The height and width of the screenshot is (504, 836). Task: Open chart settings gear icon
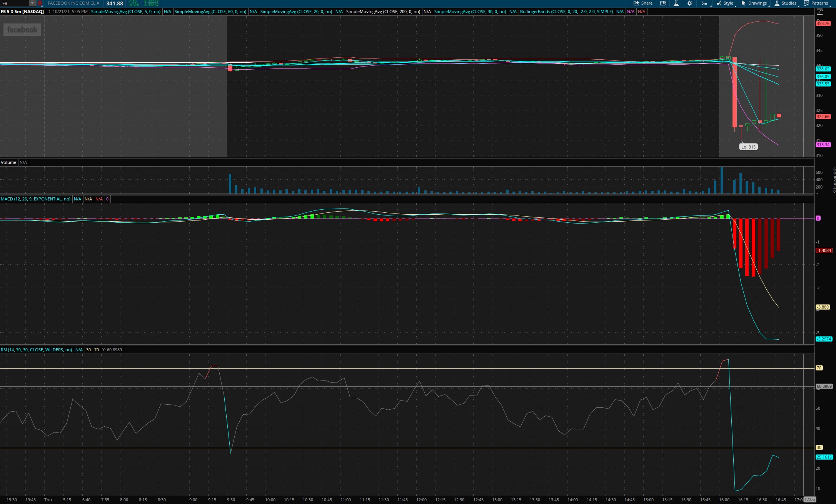click(690, 3)
